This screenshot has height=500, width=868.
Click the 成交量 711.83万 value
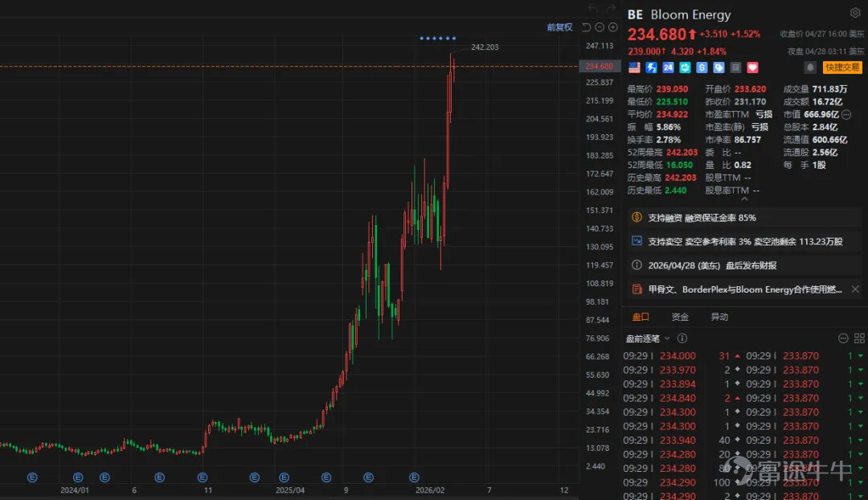pos(829,89)
